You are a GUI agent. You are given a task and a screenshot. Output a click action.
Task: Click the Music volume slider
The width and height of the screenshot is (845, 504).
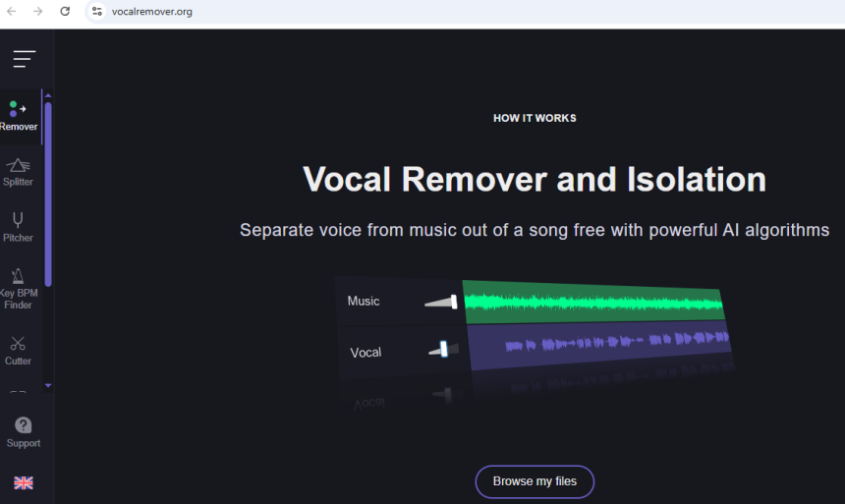pyautogui.click(x=442, y=302)
